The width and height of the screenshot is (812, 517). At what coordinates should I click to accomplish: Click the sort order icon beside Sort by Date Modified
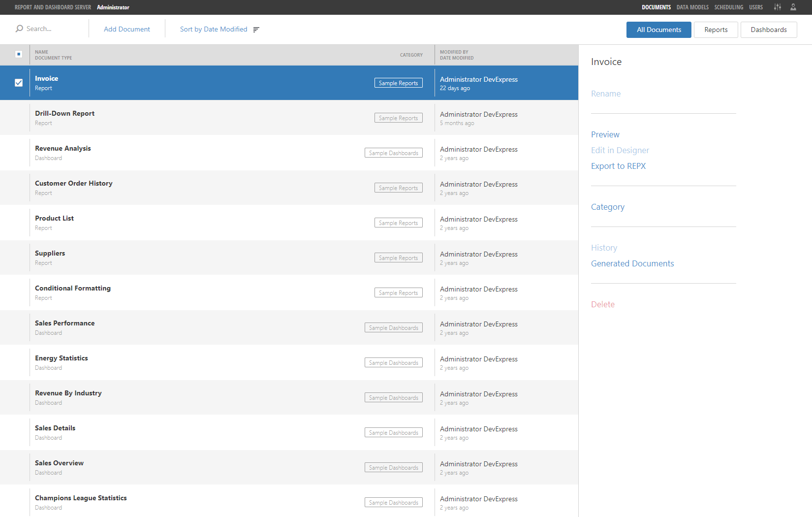tap(256, 30)
